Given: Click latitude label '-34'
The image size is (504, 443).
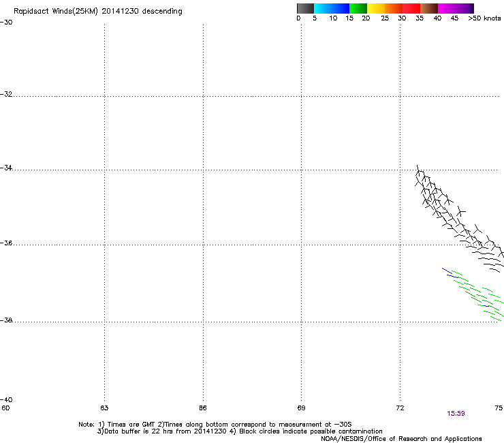Looking at the screenshot, I should coord(6,168).
